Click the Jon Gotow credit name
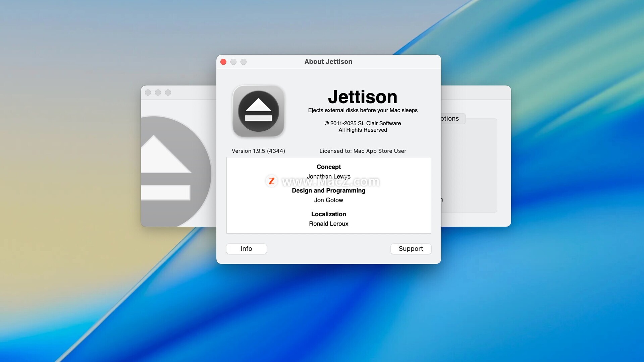644x362 pixels. tap(328, 200)
